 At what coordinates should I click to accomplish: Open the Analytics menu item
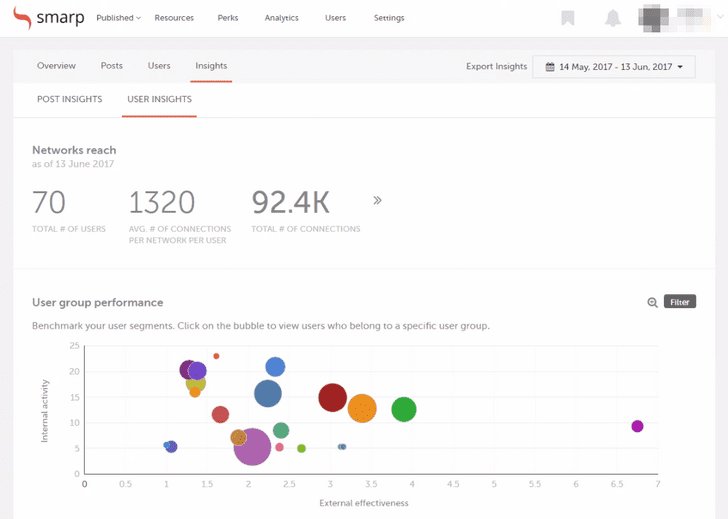tap(281, 18)
